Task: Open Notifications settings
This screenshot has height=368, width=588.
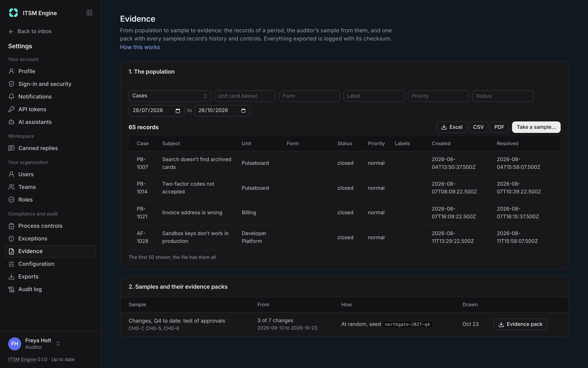Action: coord(50,97)
